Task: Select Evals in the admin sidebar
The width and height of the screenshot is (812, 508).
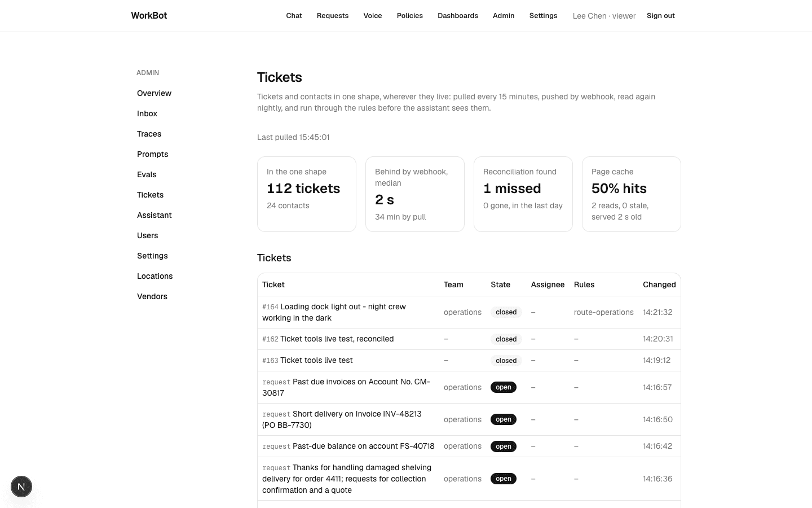Action: (147, 174)
